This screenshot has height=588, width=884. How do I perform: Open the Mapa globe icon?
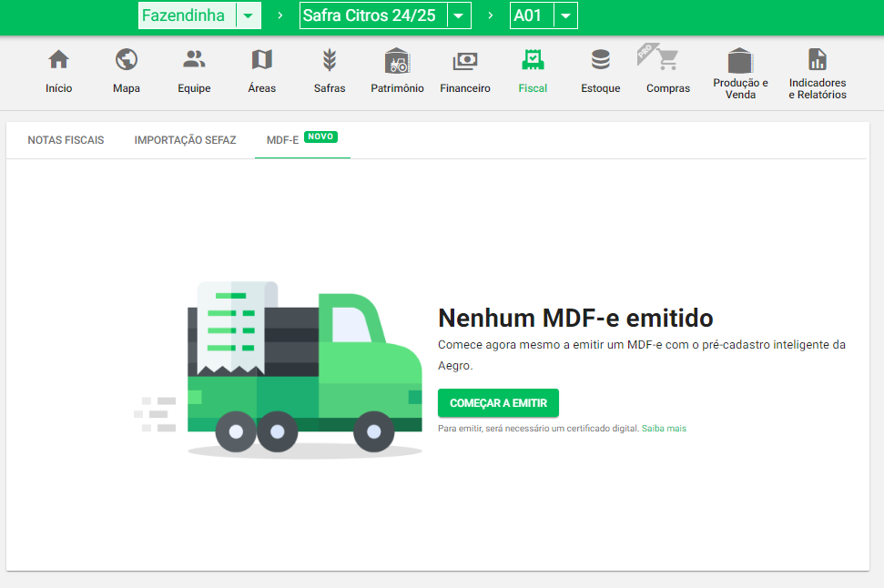coord(127,61)
